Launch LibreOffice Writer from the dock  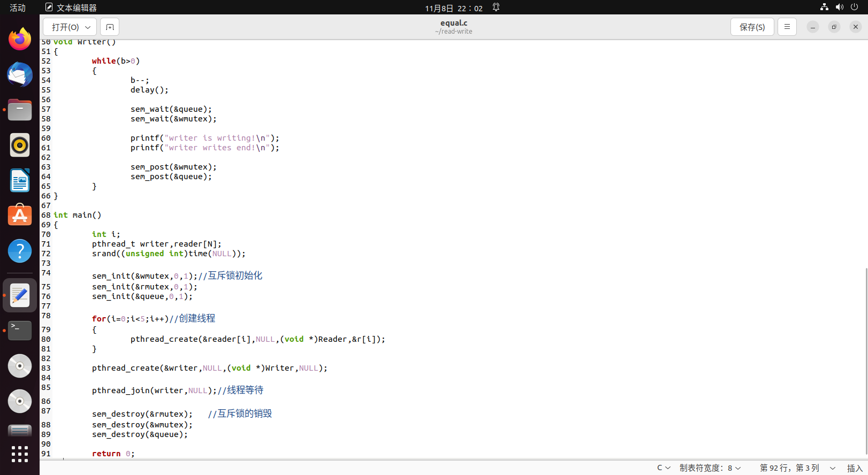coord(20,180)
